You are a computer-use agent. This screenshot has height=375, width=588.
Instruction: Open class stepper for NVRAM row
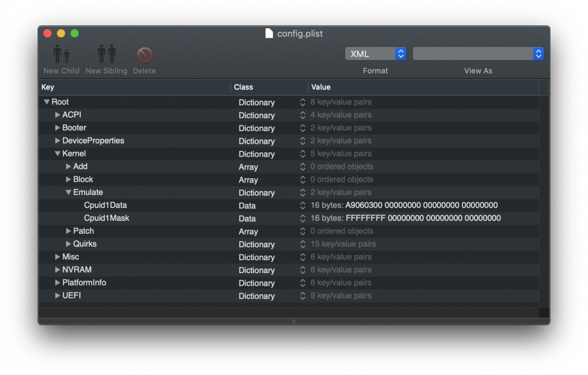[x=303, y=270]
